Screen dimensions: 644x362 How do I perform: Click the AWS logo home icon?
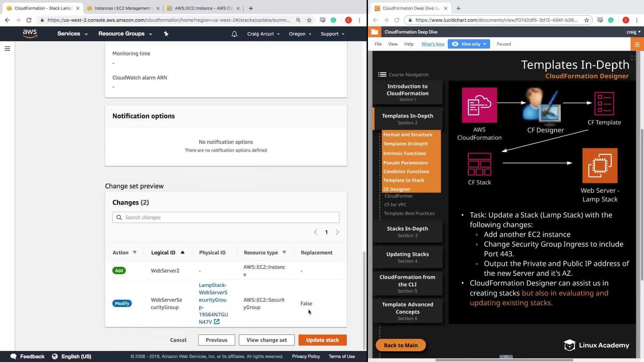pyautogui.click(x=30, y=34)
